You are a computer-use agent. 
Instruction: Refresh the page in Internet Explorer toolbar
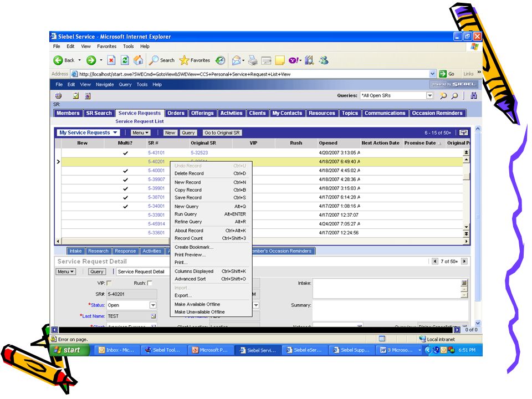coord(125,60)
